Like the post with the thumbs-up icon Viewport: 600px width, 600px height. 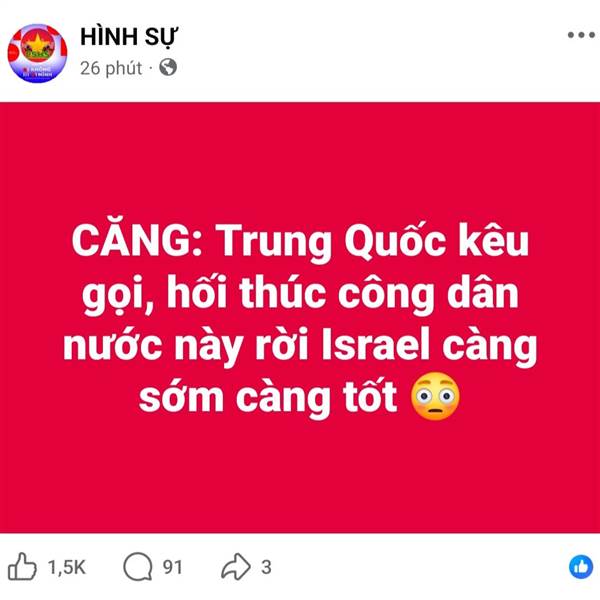coord(22,567)
